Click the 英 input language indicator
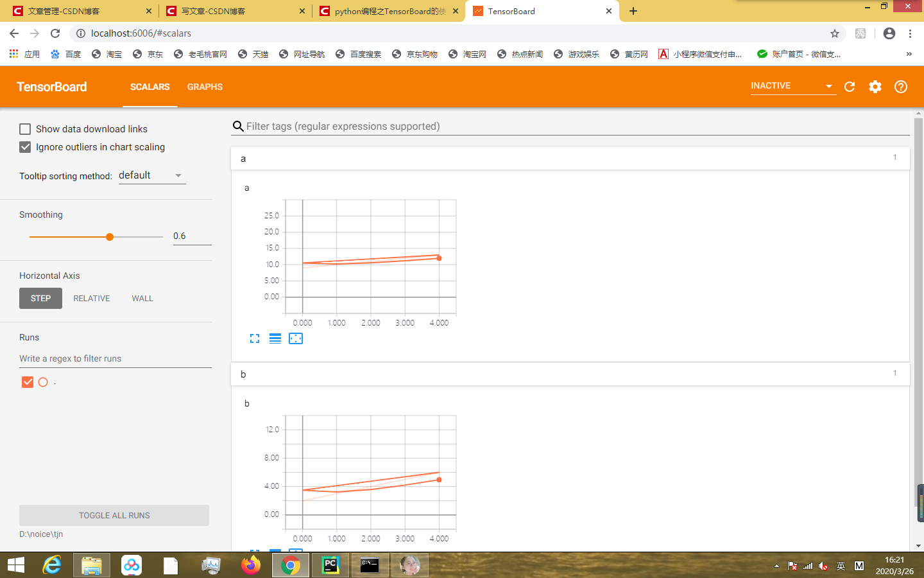The image size is (924, 578). 841,566
